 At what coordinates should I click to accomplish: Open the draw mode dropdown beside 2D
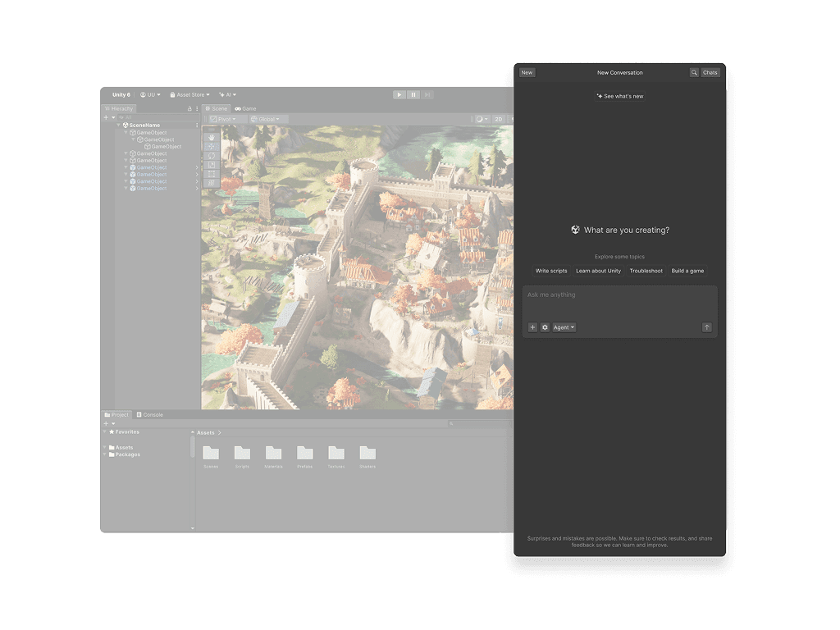click(482, 120)
